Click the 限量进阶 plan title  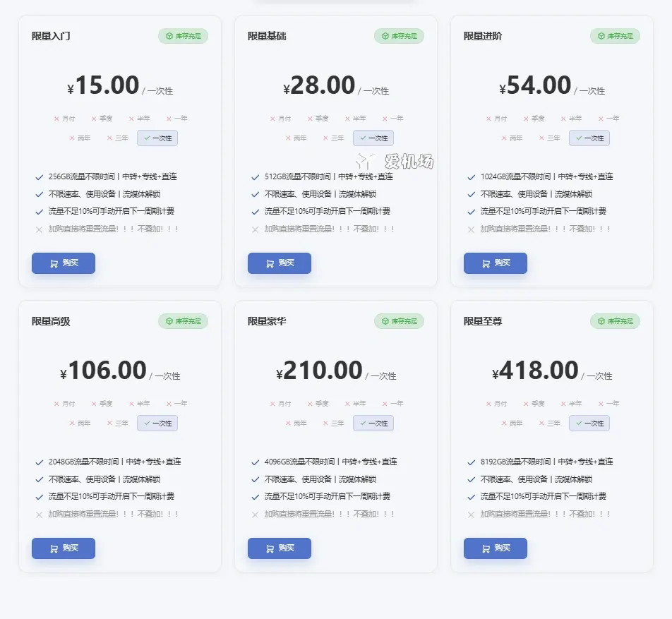(x=483, y=36)
